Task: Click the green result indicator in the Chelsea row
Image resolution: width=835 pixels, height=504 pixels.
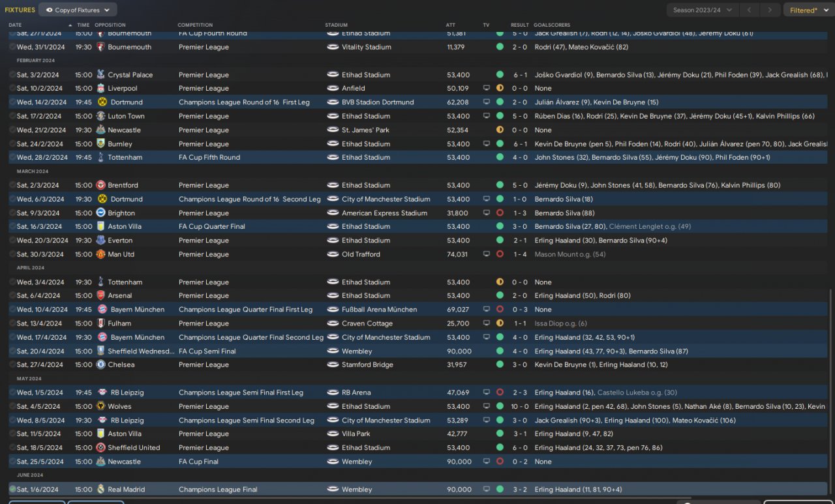Action: 500,365
